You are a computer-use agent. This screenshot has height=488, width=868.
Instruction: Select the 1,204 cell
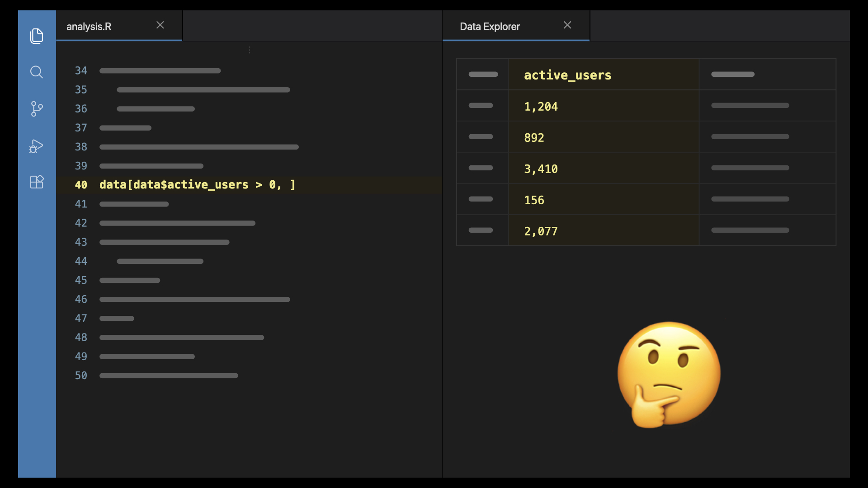pyautogui.click(x=604, y=106)
